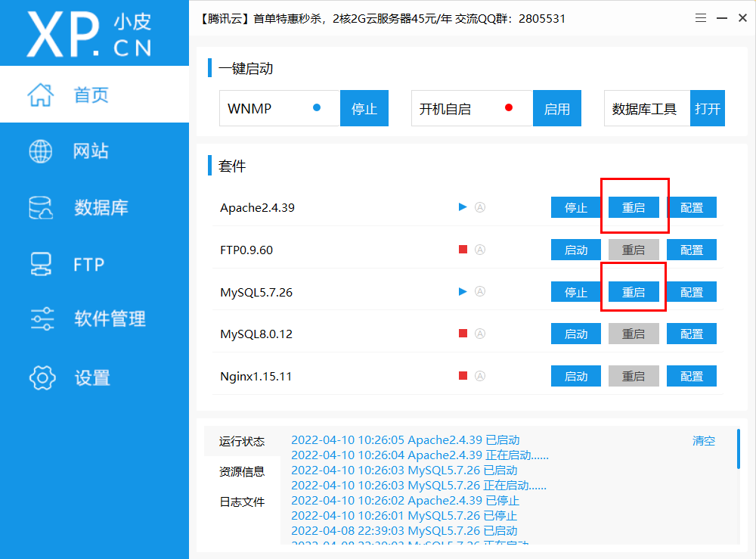The height and width of the screenshot is (559, 756).
Task: Stop the WNMP one-click service
Action: 364,108
